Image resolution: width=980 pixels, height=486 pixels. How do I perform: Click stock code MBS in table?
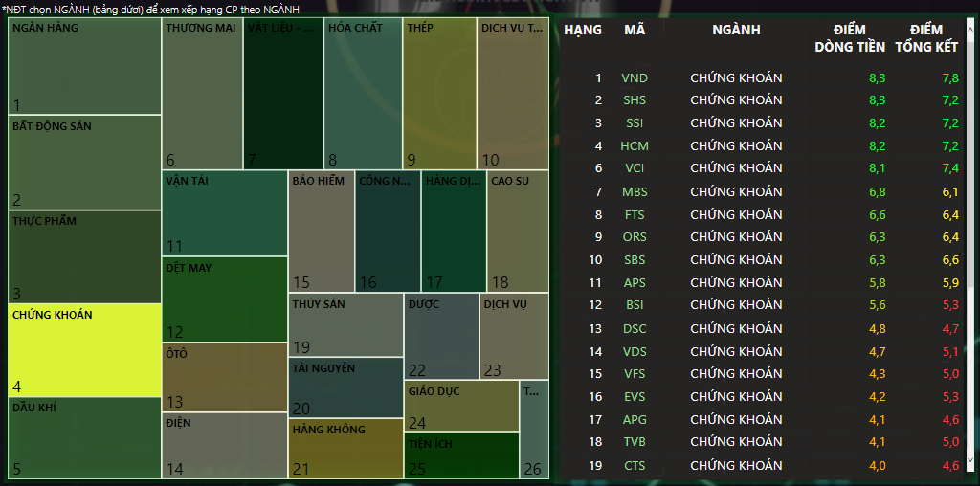click(635, 191)
